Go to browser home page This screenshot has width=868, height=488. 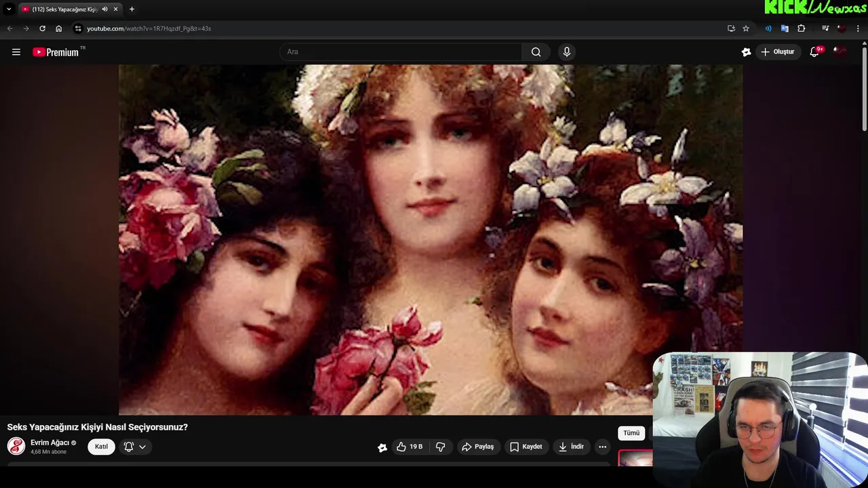point(59,28)
